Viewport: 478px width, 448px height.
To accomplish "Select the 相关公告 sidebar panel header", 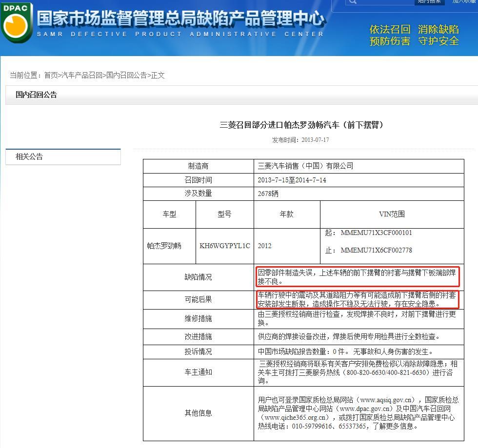I will pyautogui.click(x=63, y=156).
